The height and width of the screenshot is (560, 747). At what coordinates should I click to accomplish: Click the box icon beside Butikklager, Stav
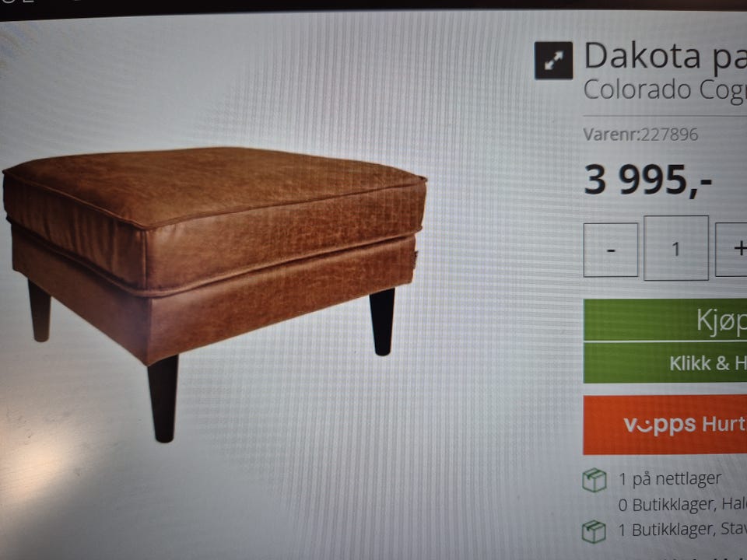pos(594,531)
